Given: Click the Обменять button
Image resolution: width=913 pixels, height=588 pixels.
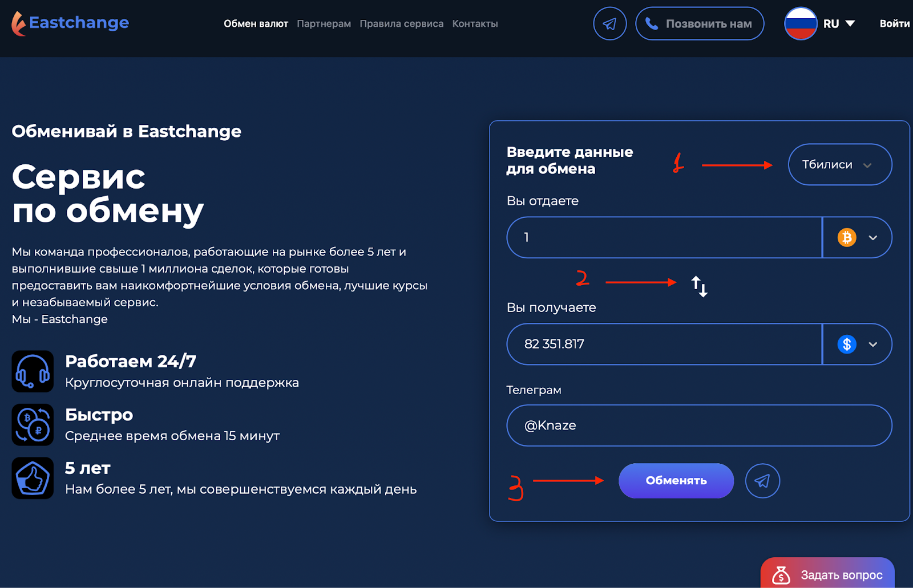Looking at the screenshot, I should point(676,481).
